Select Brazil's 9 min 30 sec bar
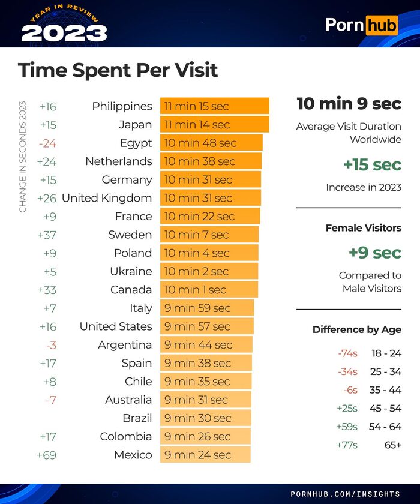This screenshot has width=420, height=504. [x=205, y=418]
